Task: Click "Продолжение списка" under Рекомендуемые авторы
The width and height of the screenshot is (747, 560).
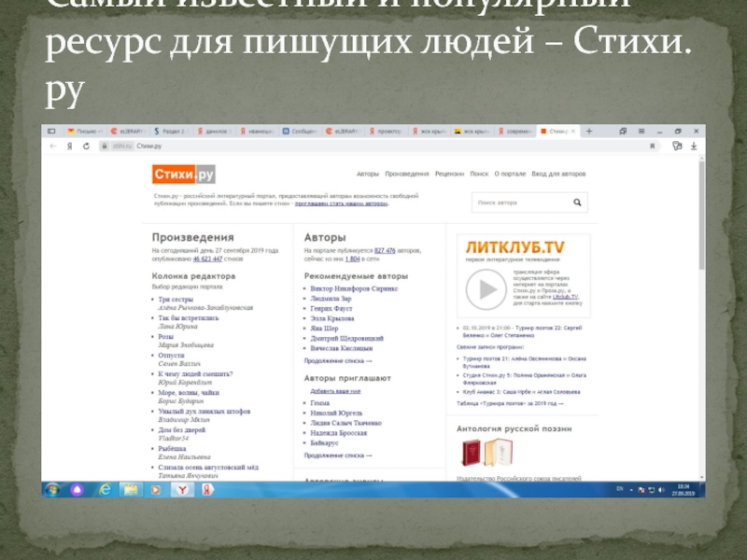Action: (x=338, y=361)
